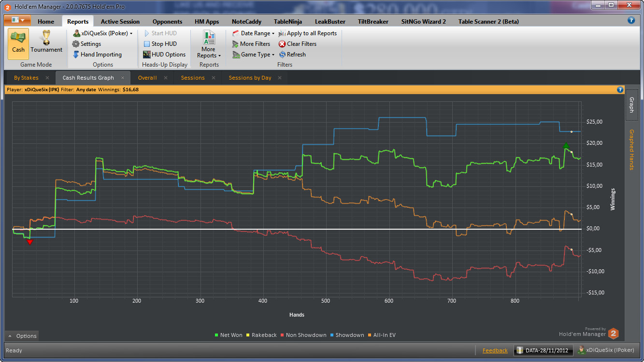Toggle All-In EV orange legend swatch
Screen dimensions: 644x362
point(370,335)
